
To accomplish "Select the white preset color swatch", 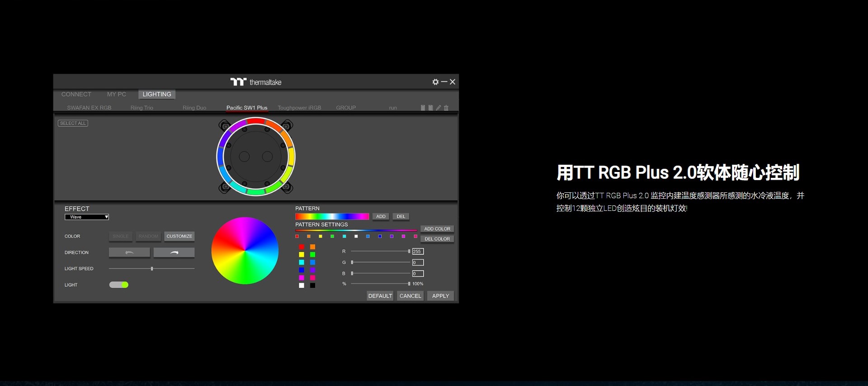I will coord(302,286).
